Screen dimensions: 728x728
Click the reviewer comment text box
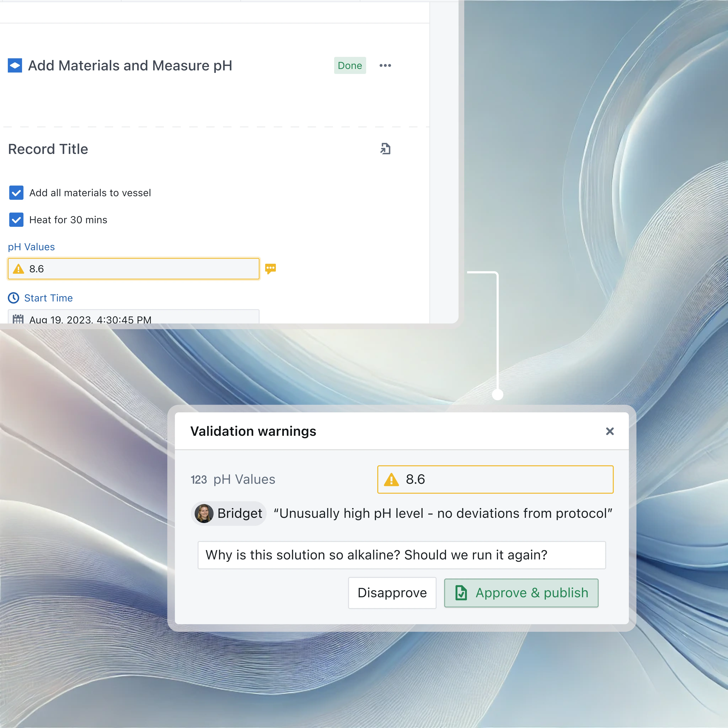[402, 555]
